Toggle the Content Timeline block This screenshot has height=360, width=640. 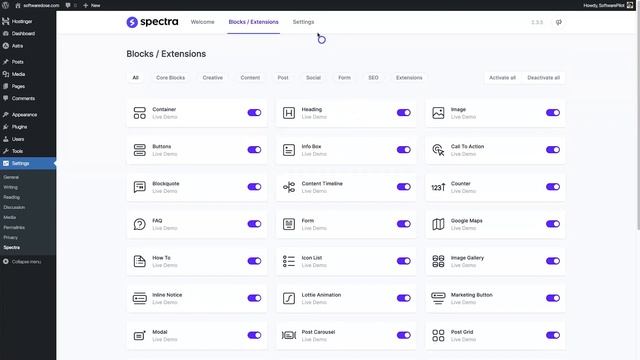point(404,187)
